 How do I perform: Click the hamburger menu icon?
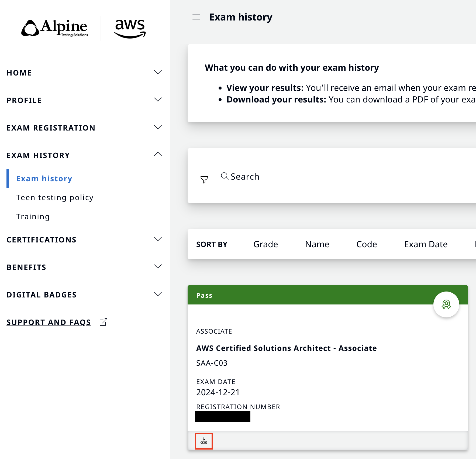196,17
